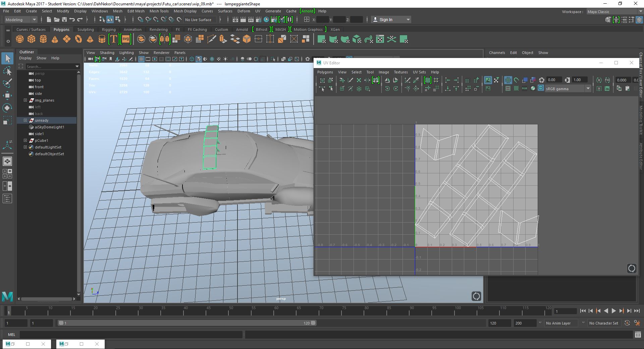Create new scene icon
Image resolution: width=644 pixels, height=349 pixels.
(49, 20)
